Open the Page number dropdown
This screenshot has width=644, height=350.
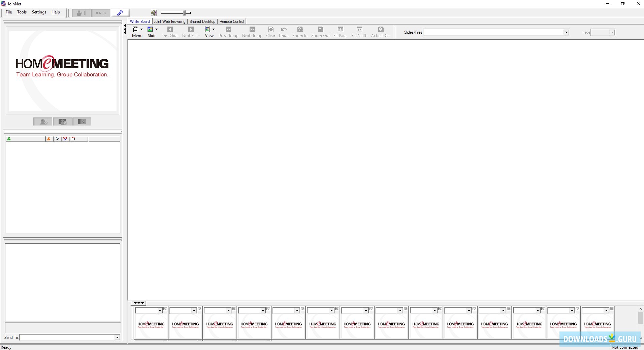(612, 32)
